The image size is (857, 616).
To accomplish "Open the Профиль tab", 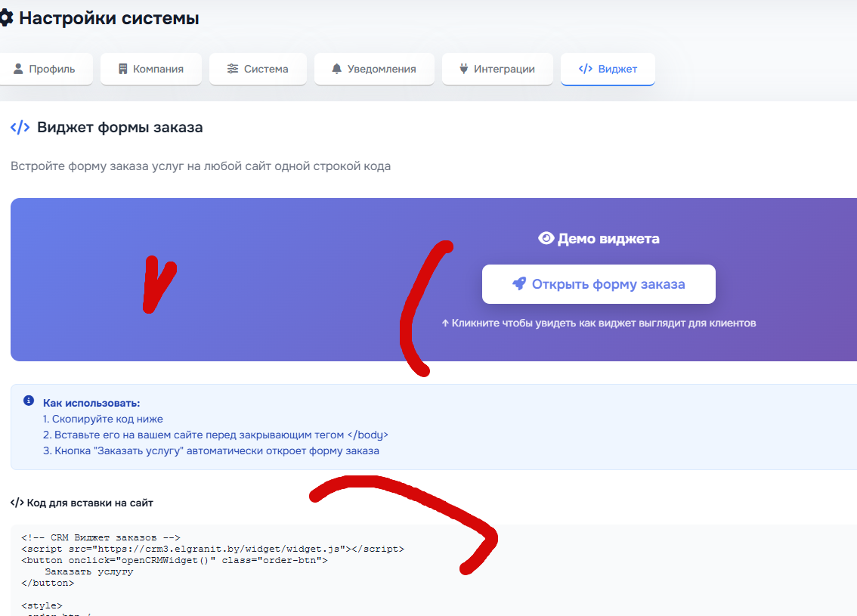I will [x=45, y=69].
